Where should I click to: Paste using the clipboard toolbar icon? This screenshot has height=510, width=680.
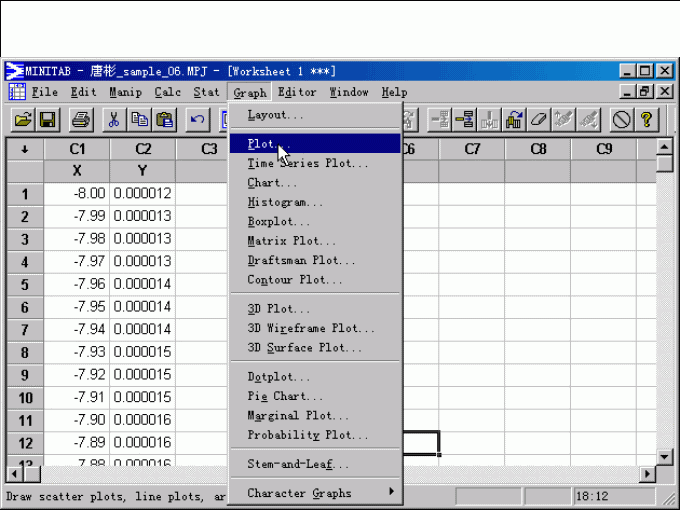click(x=165, y=120)
